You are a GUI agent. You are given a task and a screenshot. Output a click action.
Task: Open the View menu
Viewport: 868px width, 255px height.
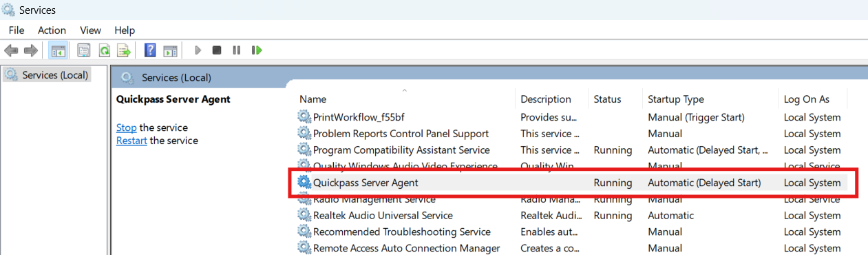tap(90, 30)
